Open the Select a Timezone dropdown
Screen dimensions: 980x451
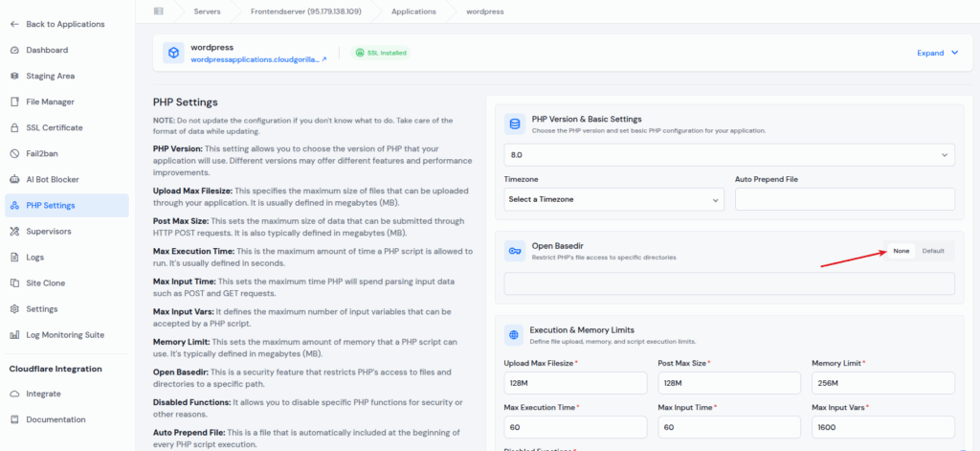[x=613, y=199]
